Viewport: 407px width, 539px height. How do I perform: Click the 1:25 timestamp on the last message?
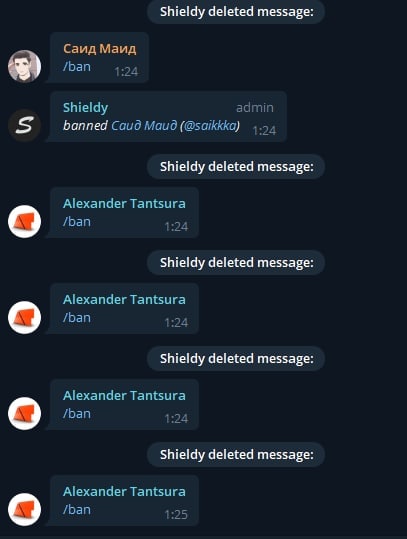point(176,515)
